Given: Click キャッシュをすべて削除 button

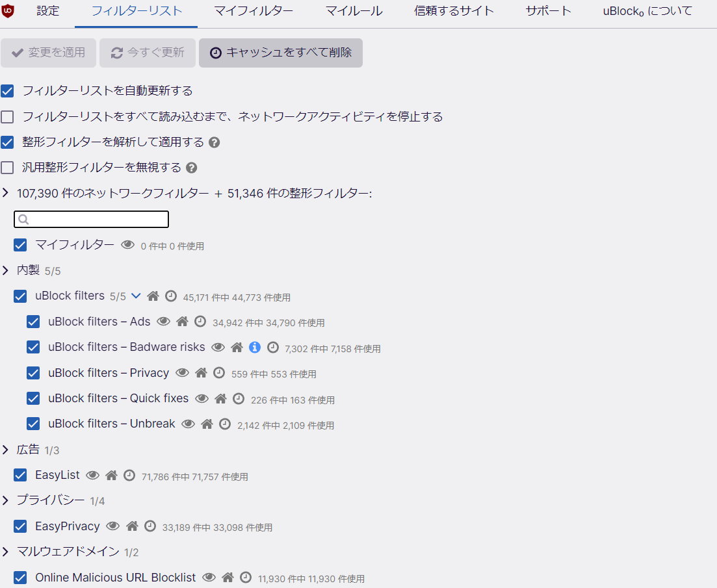Looking at the screenshot, I should [x=281, y=53].
